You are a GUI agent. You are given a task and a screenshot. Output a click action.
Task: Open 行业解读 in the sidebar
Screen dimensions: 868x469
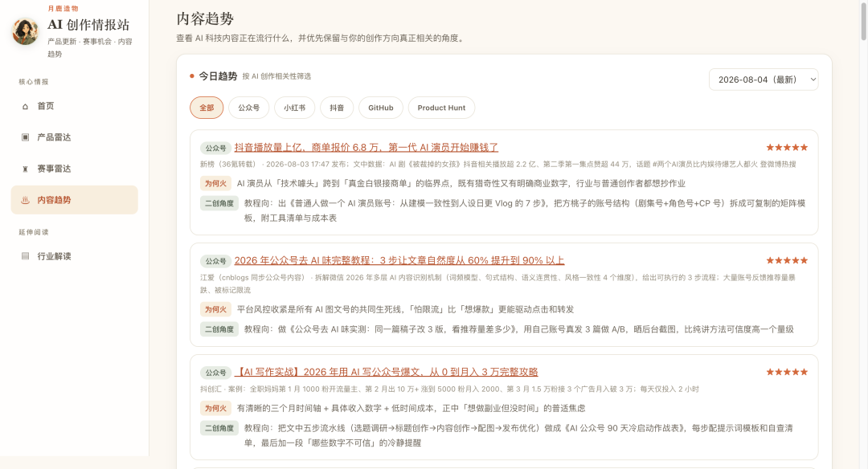click(74, 256)
